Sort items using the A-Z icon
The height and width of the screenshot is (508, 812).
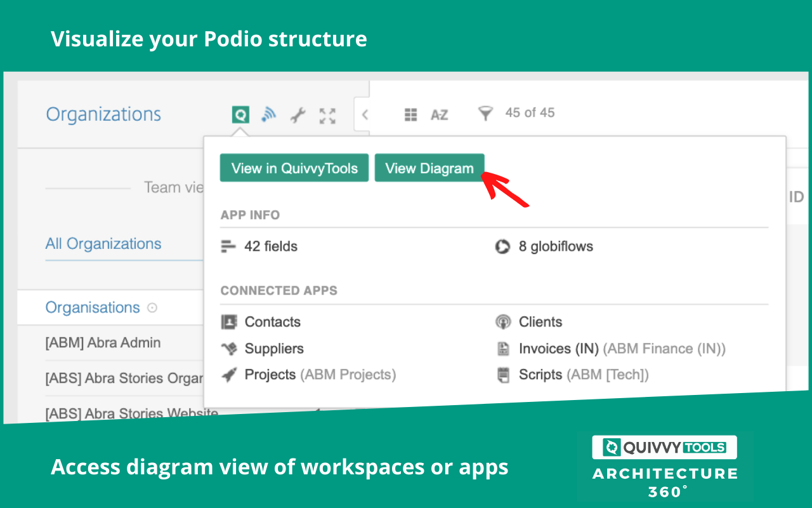click(439, 115)
